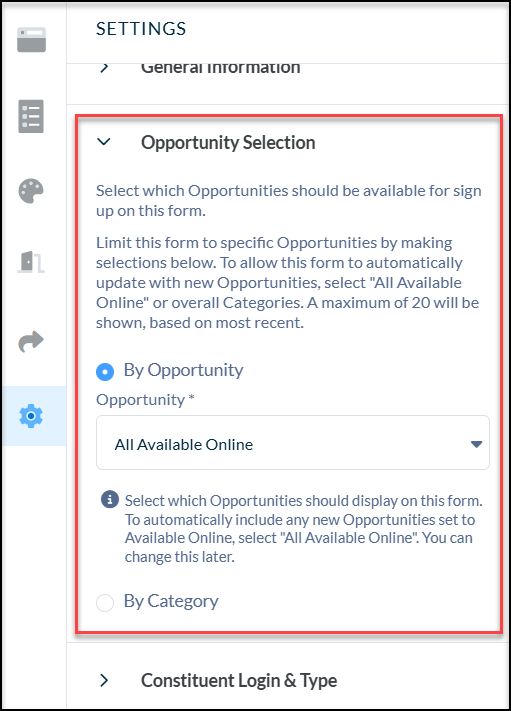Open the share arrow icon
The width and height of the screenshot is (511, 711).
[31, 341]
